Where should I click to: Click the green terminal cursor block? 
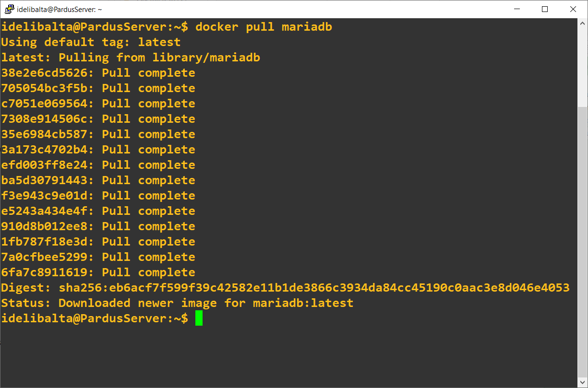pos(199,318)
